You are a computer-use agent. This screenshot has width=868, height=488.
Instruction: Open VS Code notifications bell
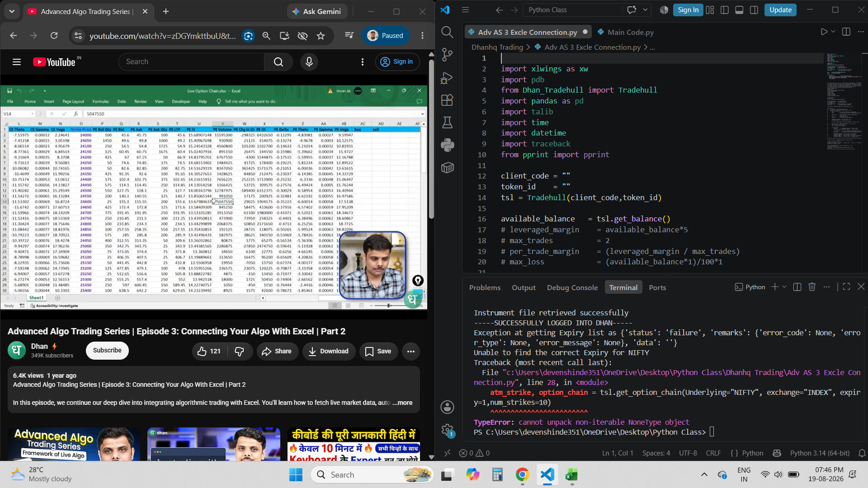click(x=862, y=453)
